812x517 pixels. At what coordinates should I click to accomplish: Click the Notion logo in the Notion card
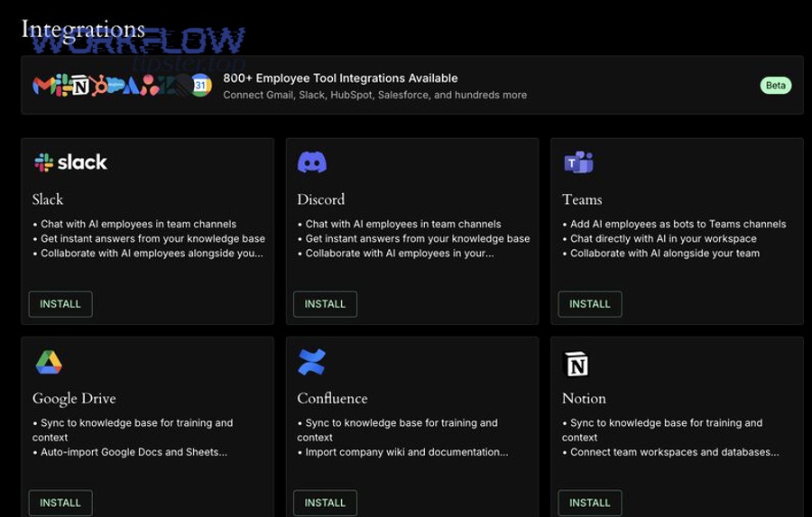[x=576, y=365]
